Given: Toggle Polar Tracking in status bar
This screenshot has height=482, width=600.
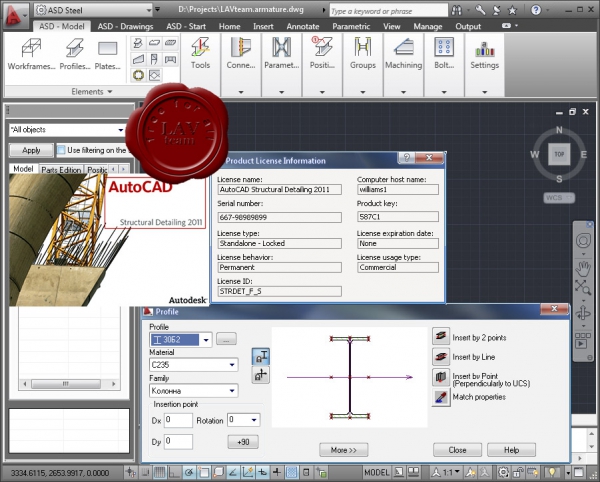Looking at the screenshot, I should 189,472.
